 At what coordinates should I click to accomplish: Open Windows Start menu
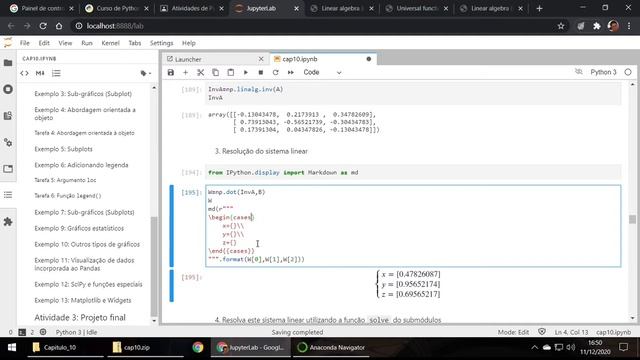pyautogui.click(x=12, y=347)
